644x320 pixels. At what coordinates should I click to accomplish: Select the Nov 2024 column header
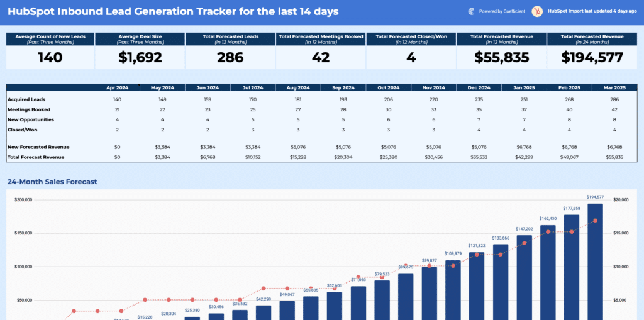coord(433,87)
